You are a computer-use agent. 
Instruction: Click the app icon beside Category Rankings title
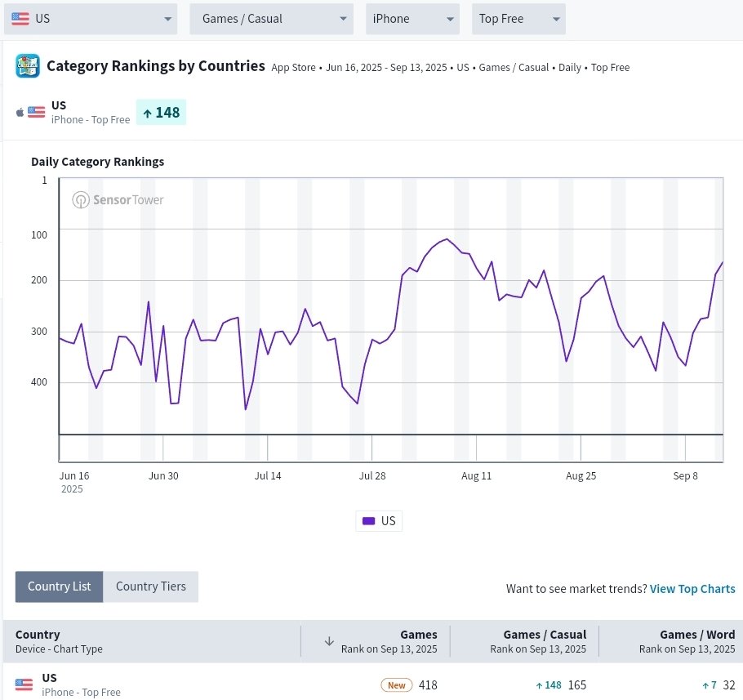(x=28, y=66)
